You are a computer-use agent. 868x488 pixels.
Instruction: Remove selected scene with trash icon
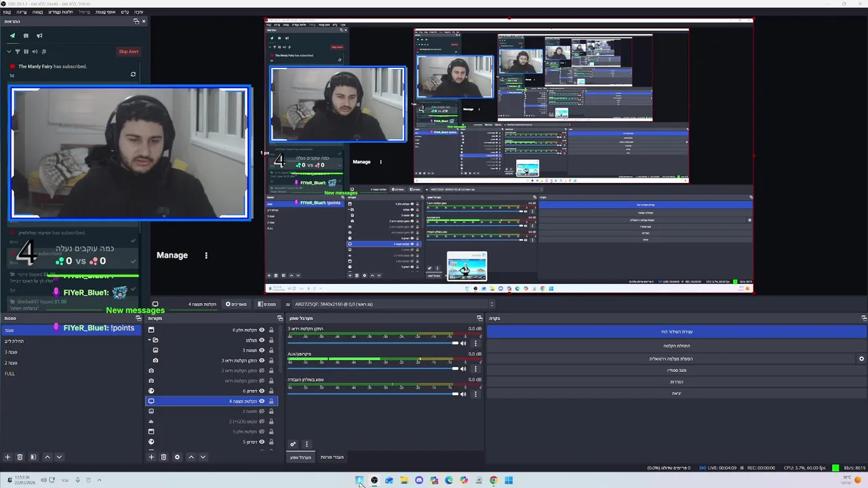[20, 457]
